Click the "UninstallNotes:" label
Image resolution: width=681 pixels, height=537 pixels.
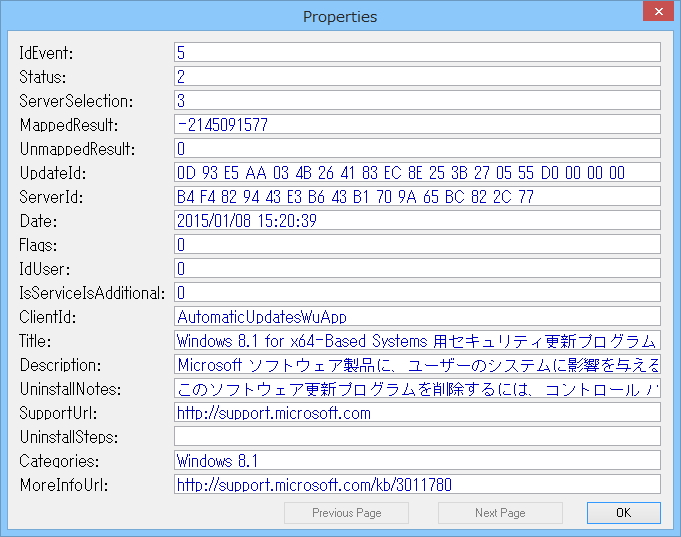coord(70,389)
